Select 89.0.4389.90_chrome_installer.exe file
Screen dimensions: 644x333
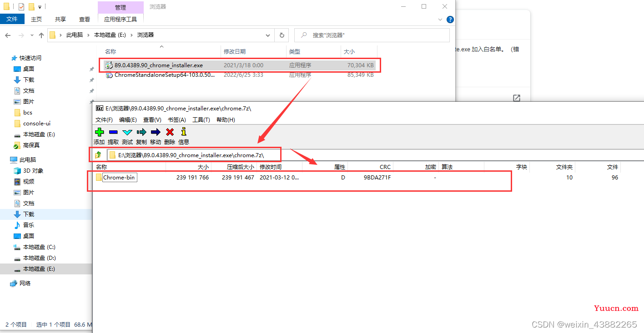pos(239,65)
